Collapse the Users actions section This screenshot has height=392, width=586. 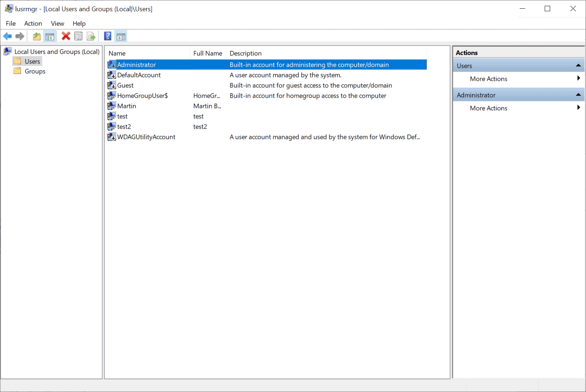(578, 66)
